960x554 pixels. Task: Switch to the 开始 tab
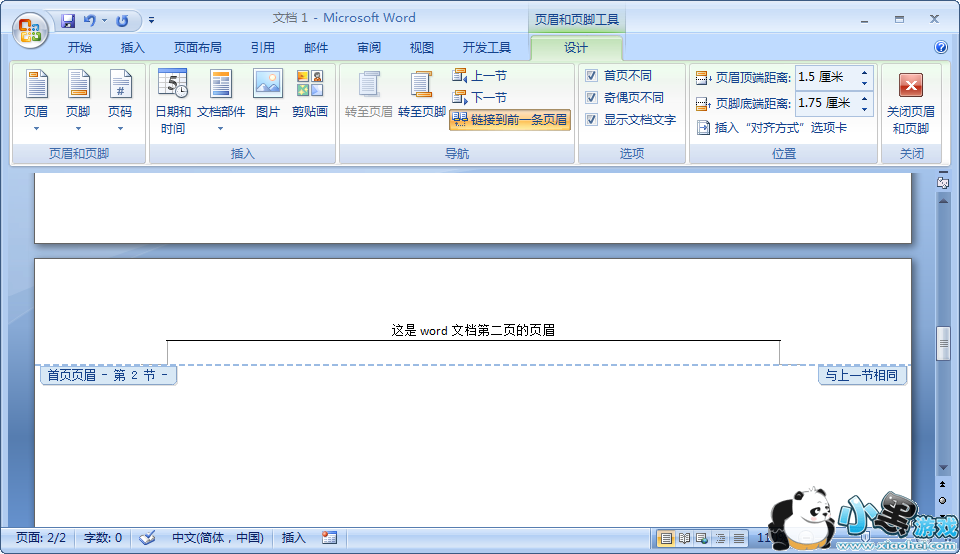pos(80,48)
